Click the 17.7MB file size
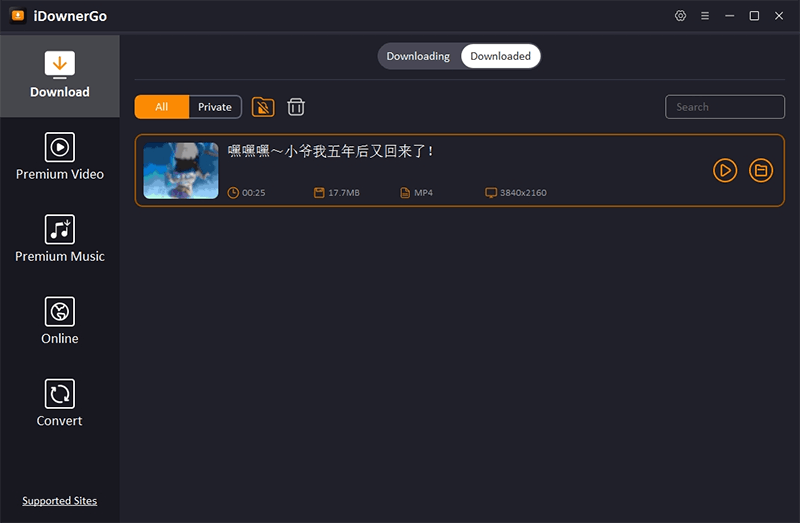800x523 pixels. click(344, 192)
